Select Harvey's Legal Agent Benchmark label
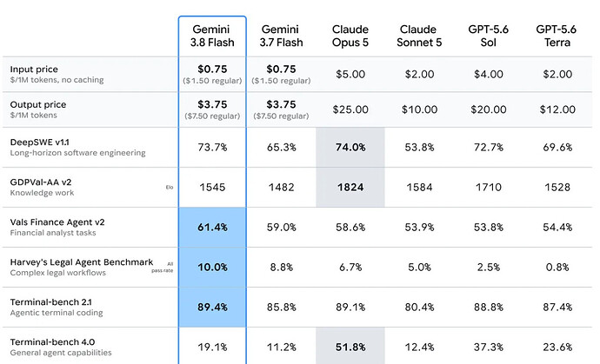Image resolution: width=600 pixels, height=364 pixels. coord(82,261)
